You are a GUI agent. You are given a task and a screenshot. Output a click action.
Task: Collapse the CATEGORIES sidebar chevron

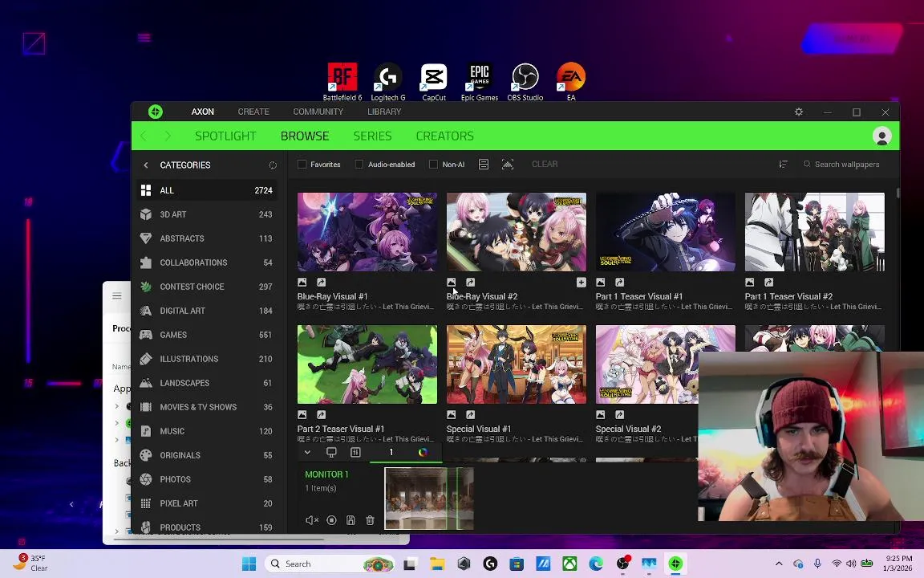(x=145, y=165)
